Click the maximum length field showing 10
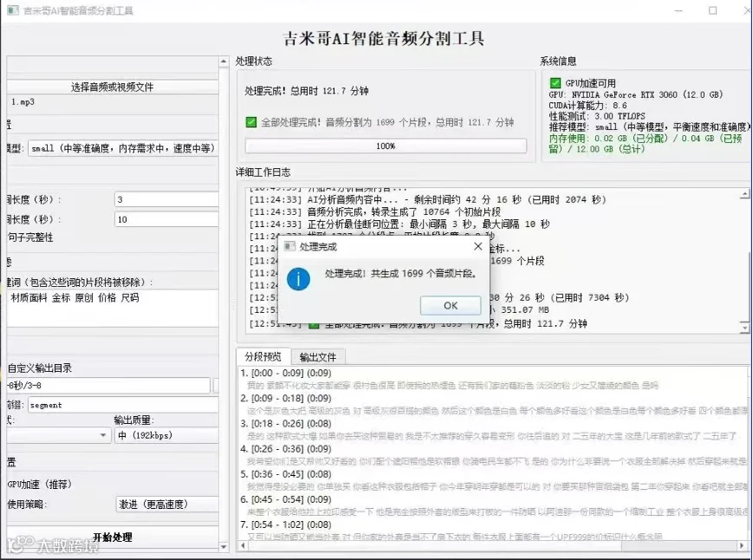Screen dimensions: 753x560 click(x=166, y=219)
